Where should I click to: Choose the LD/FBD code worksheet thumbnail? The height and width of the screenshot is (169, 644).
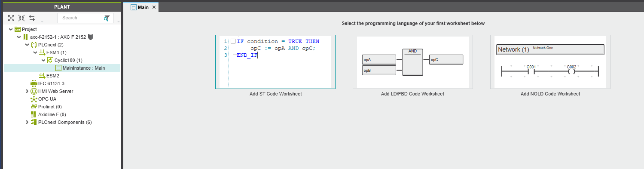tap(413, 62)
